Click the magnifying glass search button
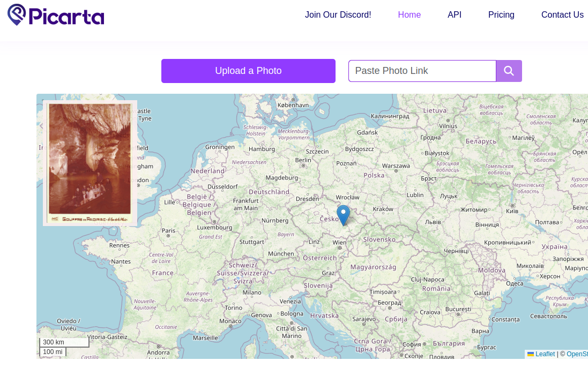 [x=509, y=71]
